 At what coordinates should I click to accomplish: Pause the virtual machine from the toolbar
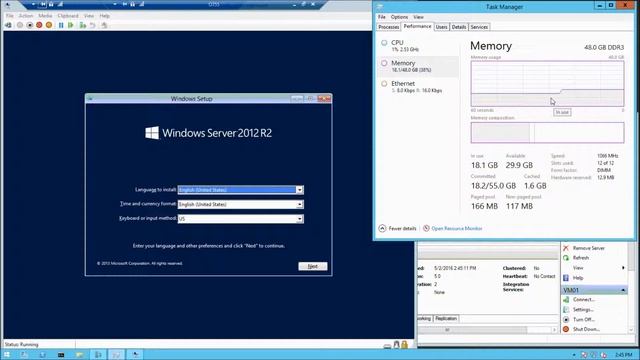click(x=61, y=25)
